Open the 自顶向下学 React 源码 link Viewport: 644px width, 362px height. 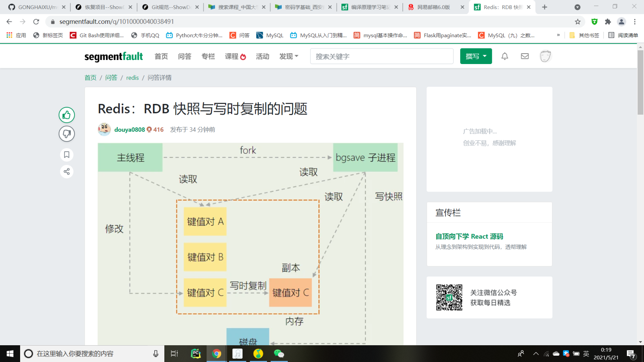click(469, 236)
